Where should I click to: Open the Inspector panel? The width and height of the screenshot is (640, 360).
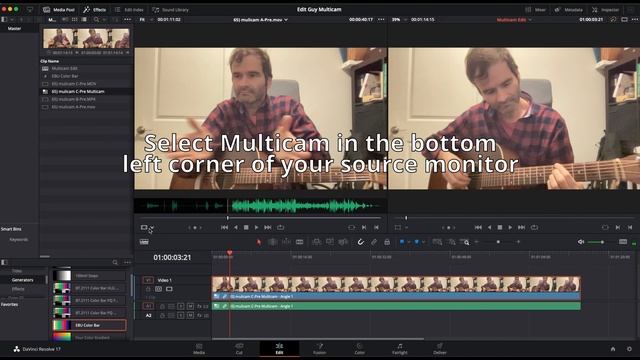(x=605, y=9)
